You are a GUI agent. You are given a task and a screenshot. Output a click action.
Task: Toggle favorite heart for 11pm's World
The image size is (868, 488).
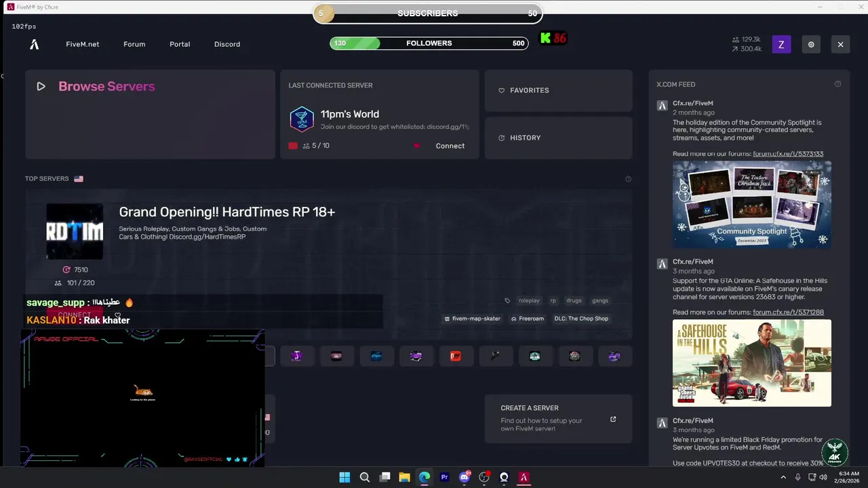[416, 146]
